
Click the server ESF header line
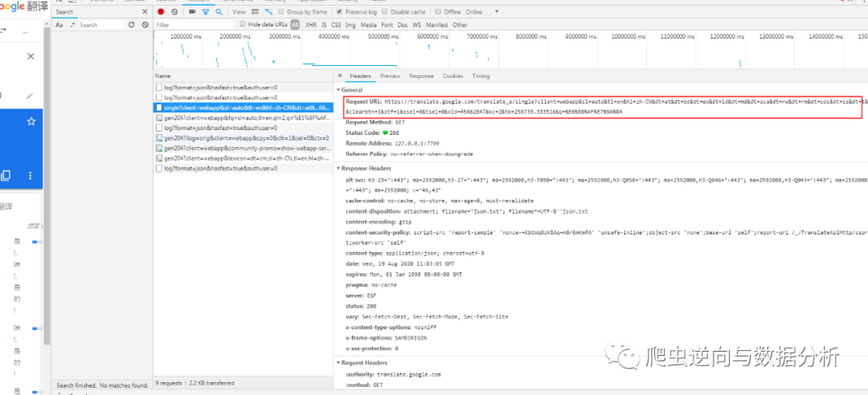361,296
